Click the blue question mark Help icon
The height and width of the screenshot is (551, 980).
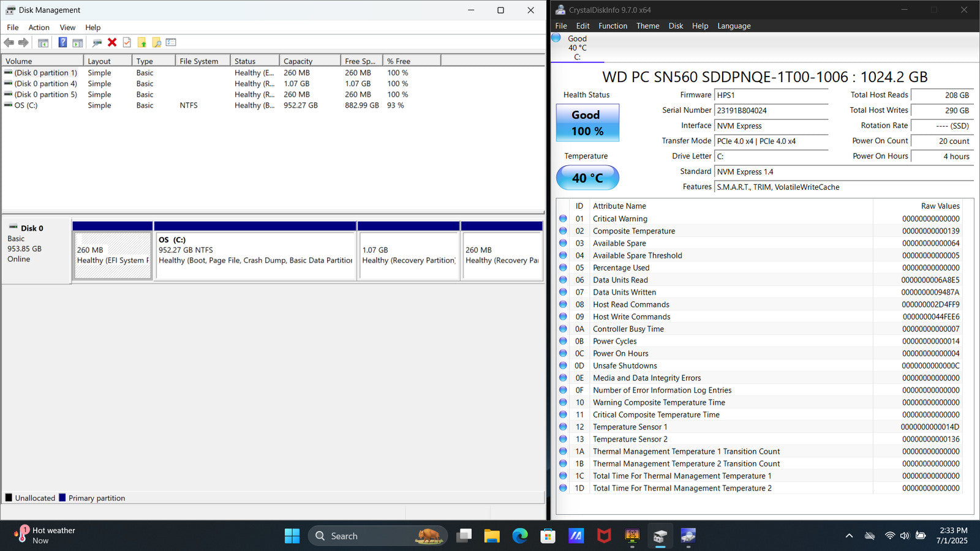pos(62,42)
